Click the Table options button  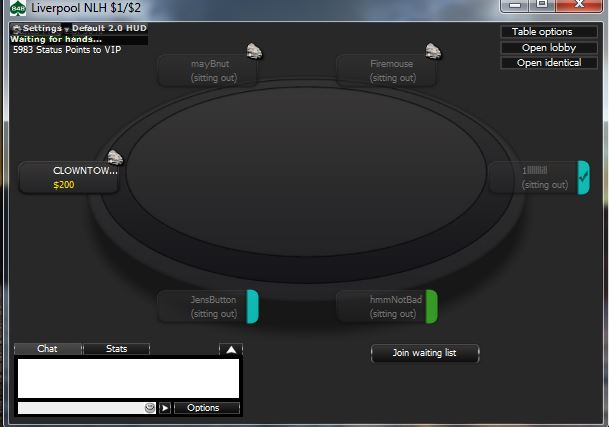tap(549, 32)
